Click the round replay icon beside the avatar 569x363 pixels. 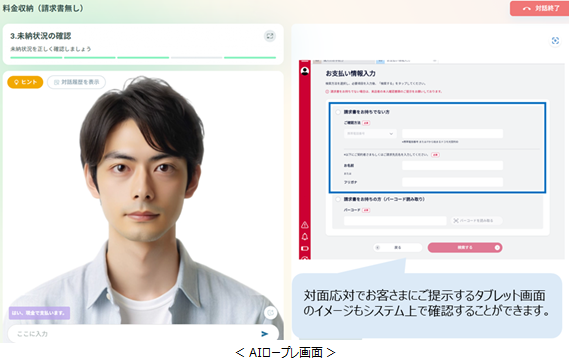pos(271,313)
